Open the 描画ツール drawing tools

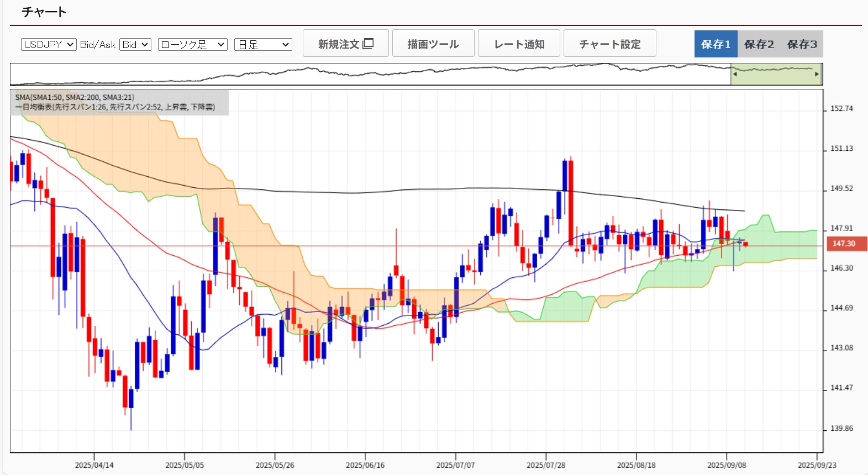pos(433,44)
